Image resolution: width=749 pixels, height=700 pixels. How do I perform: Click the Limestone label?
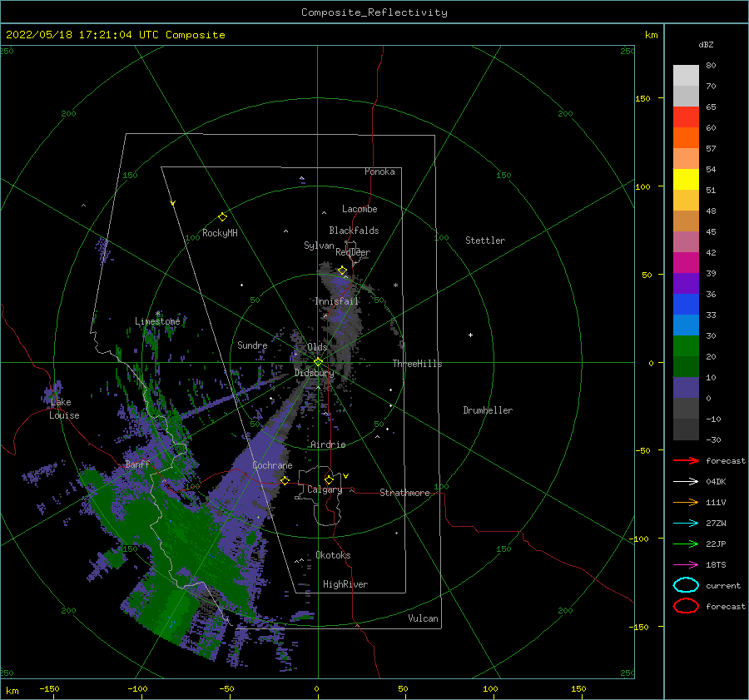(157, 321)
